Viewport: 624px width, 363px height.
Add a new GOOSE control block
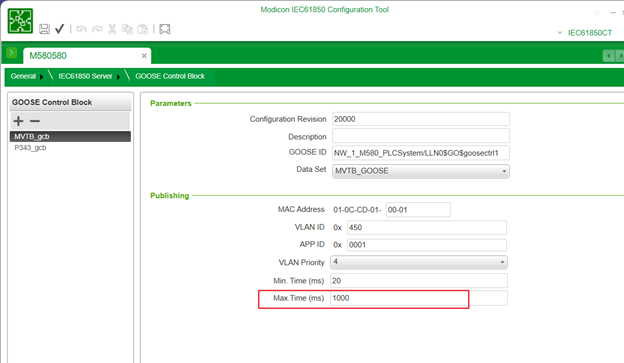coord(18,121)
